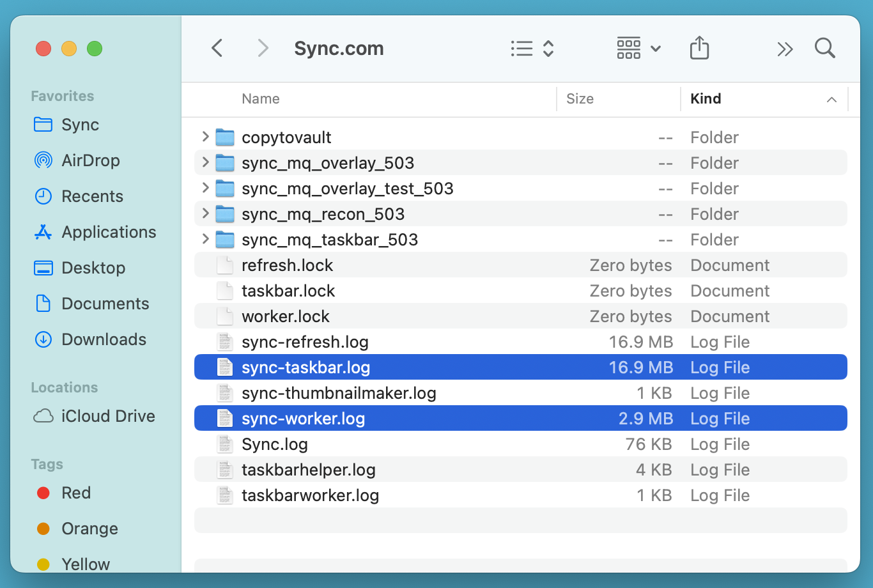The width and height of the screenshot is (873, 588).
Task: Filter by the Red tag
Action: tap(75, 493)
